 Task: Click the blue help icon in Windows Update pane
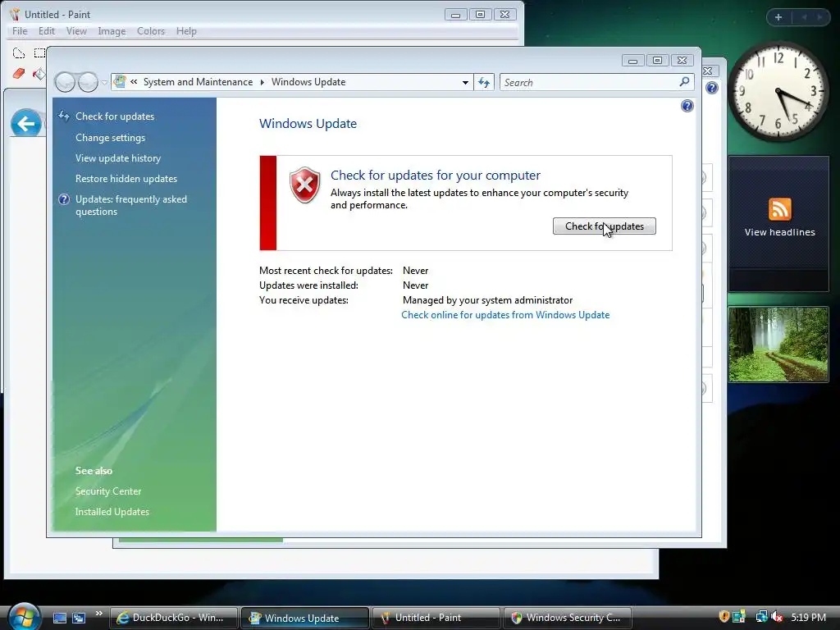(687, 106)
